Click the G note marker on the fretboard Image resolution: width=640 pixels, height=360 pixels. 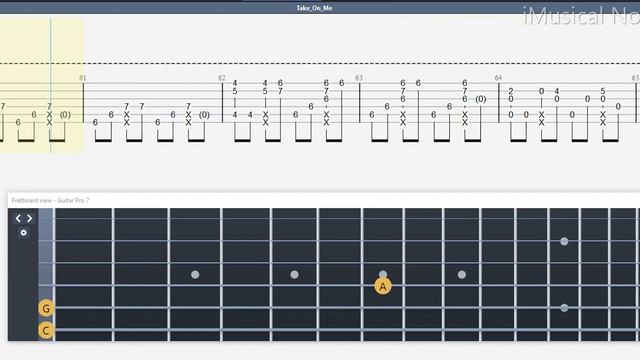46,308
